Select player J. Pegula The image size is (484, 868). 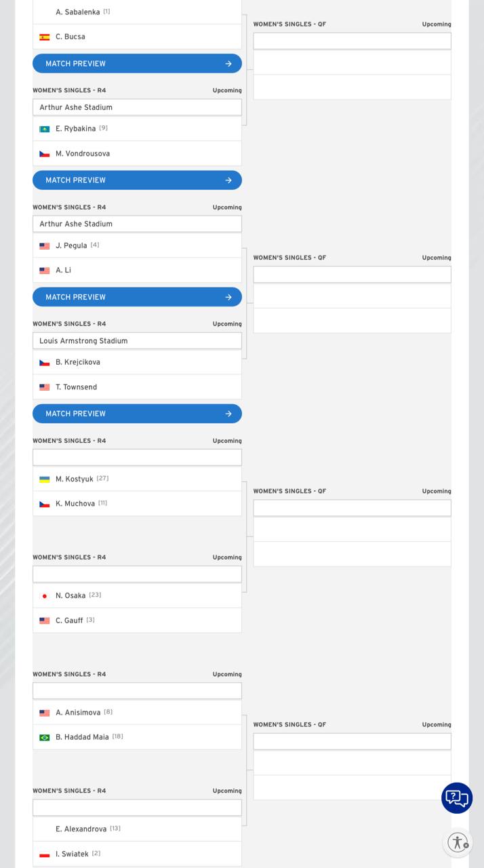(x=71, y=245)
